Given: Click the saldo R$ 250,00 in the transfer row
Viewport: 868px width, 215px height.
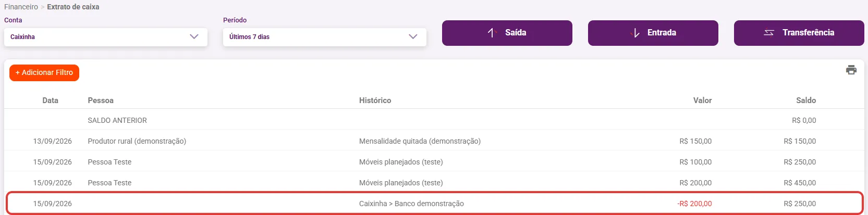Looking at the screenshot, I should (800, 204).
